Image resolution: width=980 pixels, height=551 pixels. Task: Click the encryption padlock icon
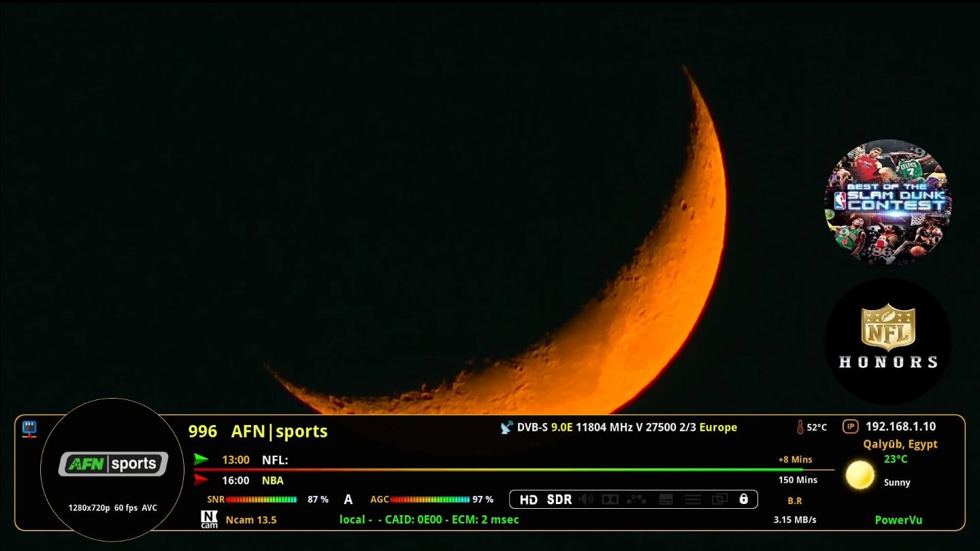coord(743,499)
